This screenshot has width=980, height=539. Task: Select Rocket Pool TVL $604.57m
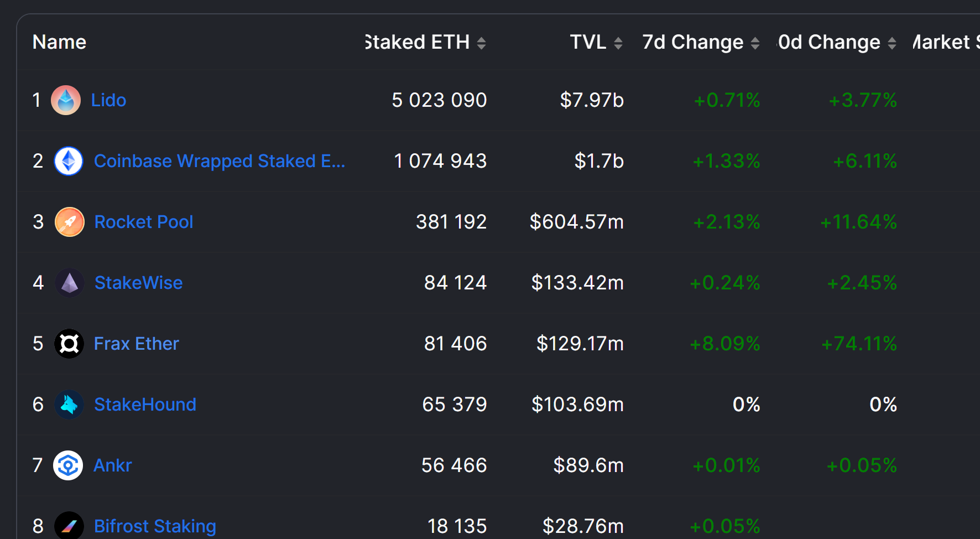click(x=577, y=222)
